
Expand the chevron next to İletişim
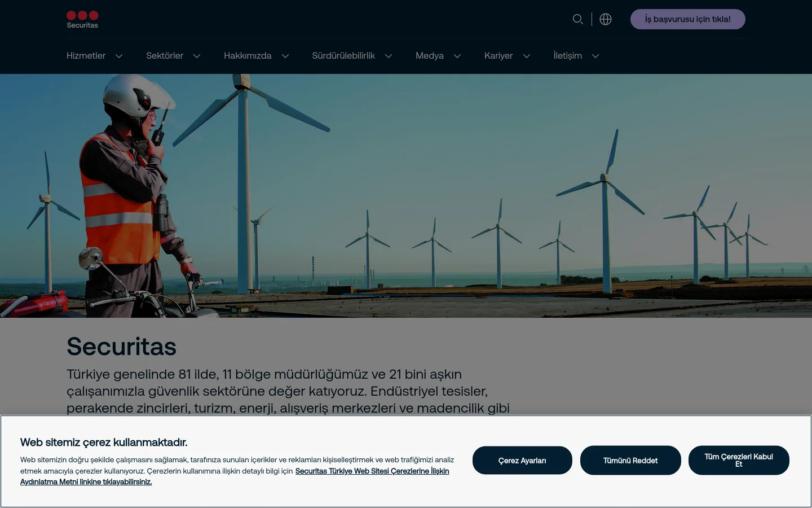click(595, 56)
